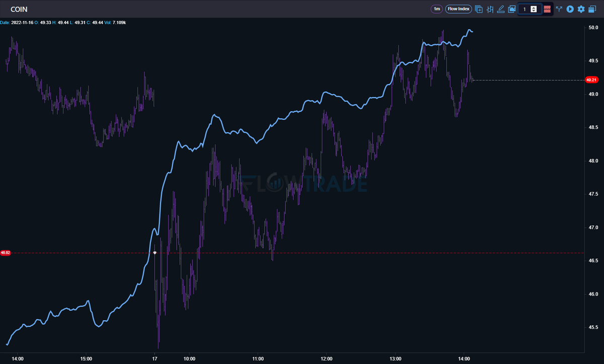Click the 10:00 time axis label
Image resolution: width=604 pixels, height=364 pixels.
point(189,359)
